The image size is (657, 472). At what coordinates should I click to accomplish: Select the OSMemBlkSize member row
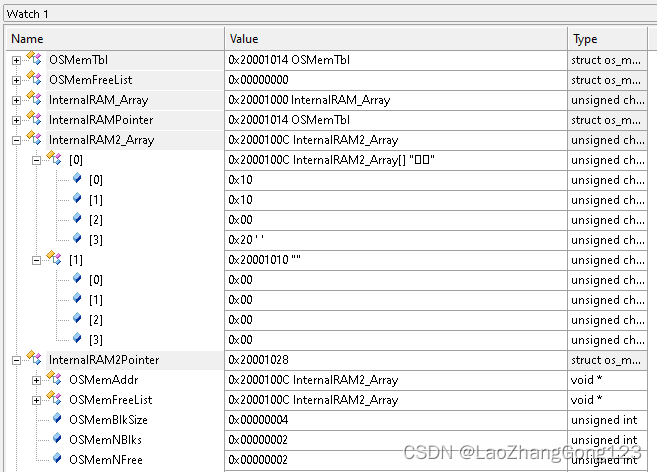[x=108, y=420]
